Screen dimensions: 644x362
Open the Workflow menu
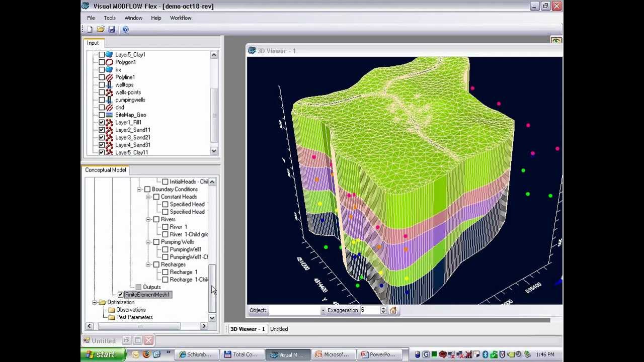click(x=181, y=18)
